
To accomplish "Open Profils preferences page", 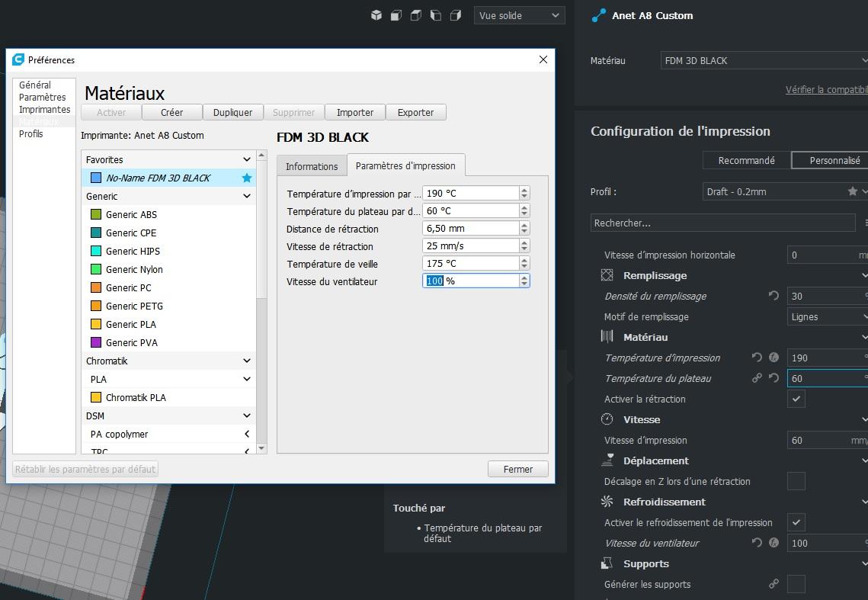I will tap(31, 133).
